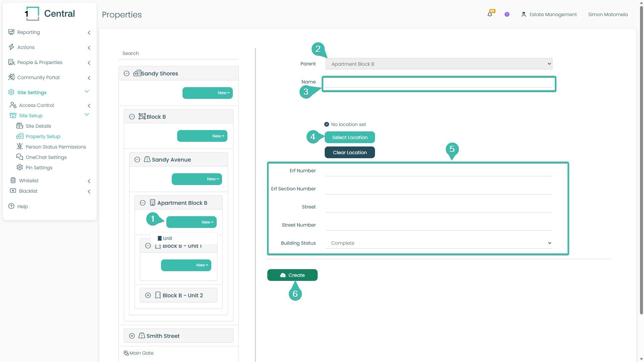Image resolution: width=644 pixels, height=362 pixels.
Task: Open the Pin Settings link
Action: [39, 168]
